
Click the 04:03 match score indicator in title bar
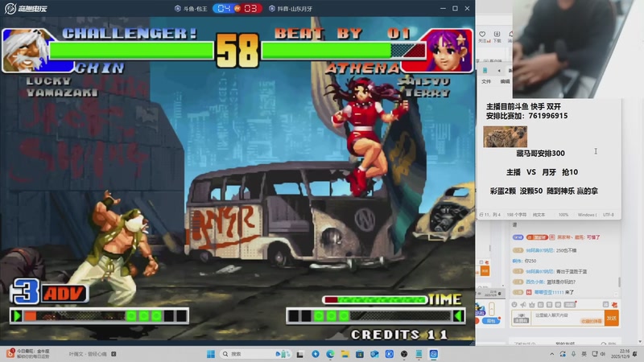[x=237, y=8]
